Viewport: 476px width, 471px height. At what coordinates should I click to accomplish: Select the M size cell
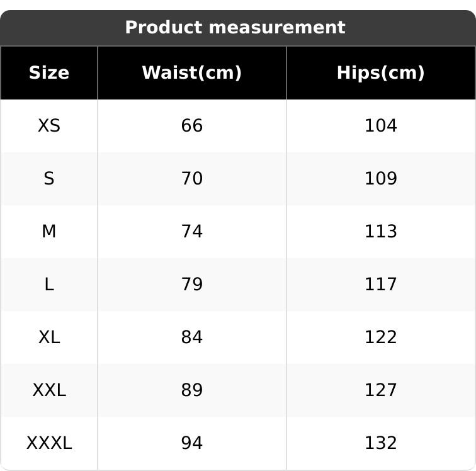(49, 232)
